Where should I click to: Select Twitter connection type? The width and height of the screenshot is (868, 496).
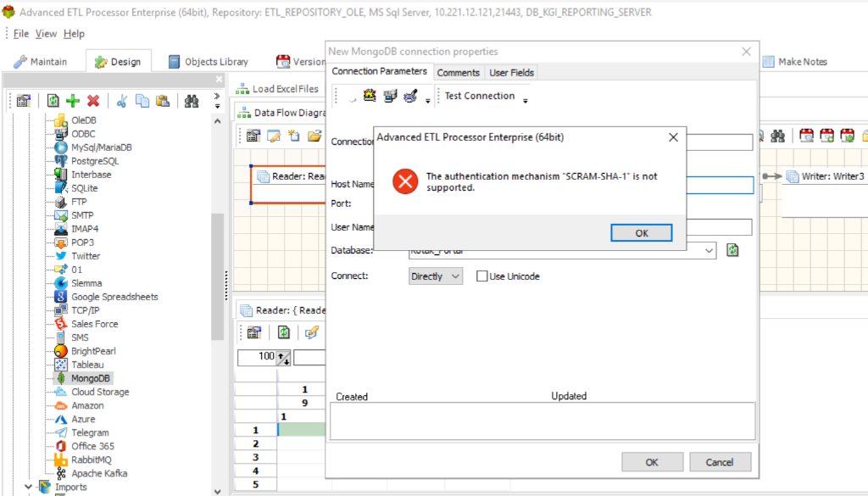click(x=86, y=256)
